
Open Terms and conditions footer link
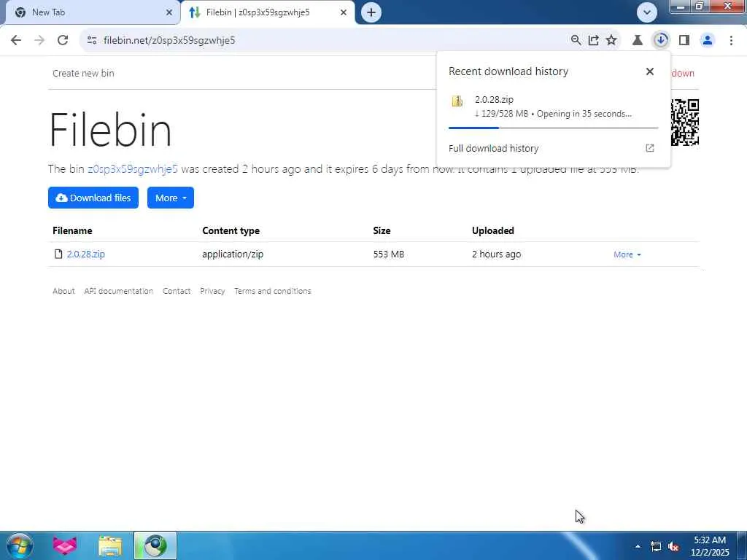[273, 291]
